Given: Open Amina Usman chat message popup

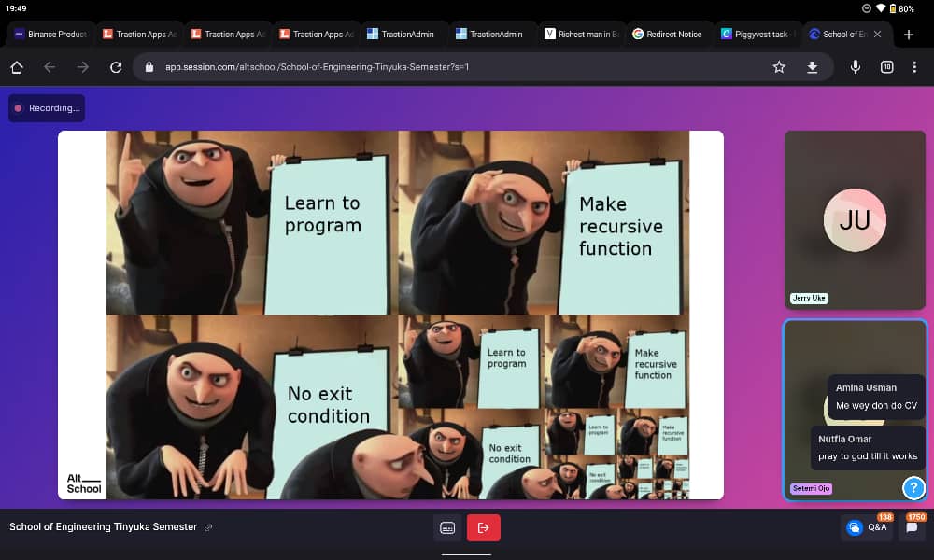Looking at the screenshot, I should [876, 397].
